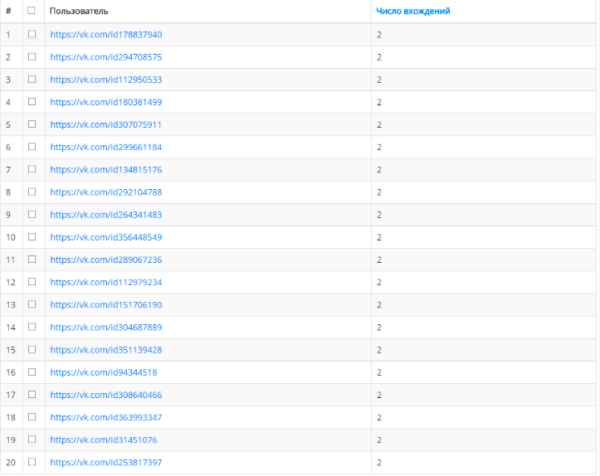This screenshot has width=600, height=476.
Task: Check the box for row id178837940
Action: 32,34
